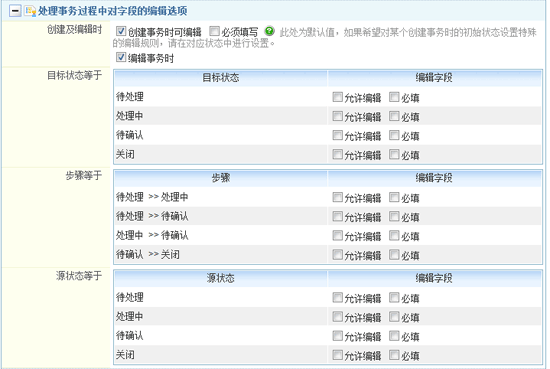This screenshot has height=369, width=550.
Task: Click the green help icon next to 必须填写
Action: click(269, 31)
